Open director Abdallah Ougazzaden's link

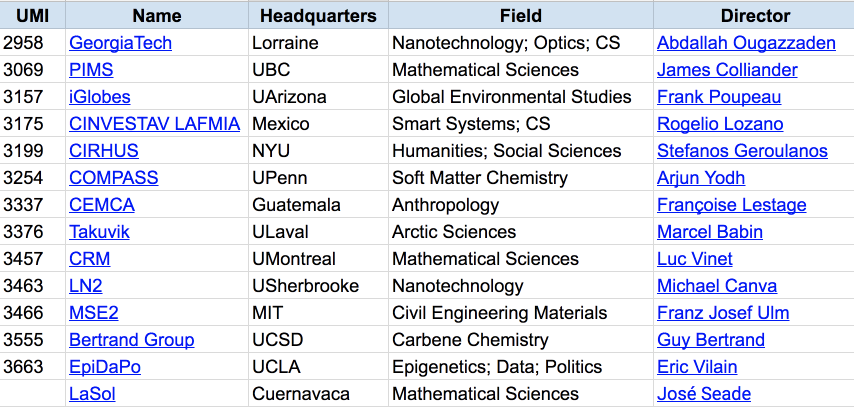point(744,43)
